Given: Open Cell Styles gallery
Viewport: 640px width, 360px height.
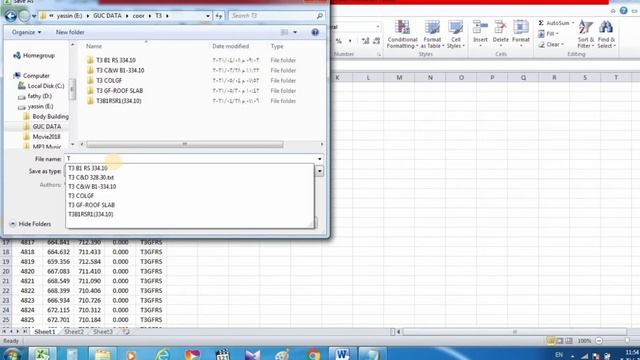Looking at the screenshot, I should 456,34.
